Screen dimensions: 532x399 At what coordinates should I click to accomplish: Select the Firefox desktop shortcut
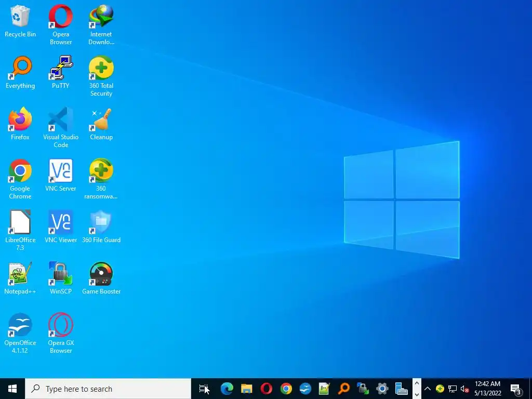(20, 124)
